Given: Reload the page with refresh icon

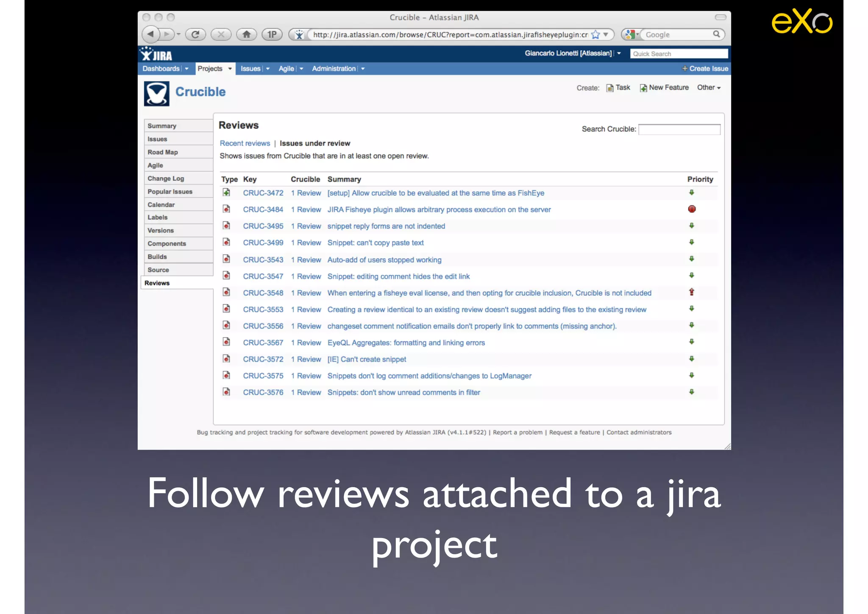Looking at the screenshot, I should click(195, 34).
